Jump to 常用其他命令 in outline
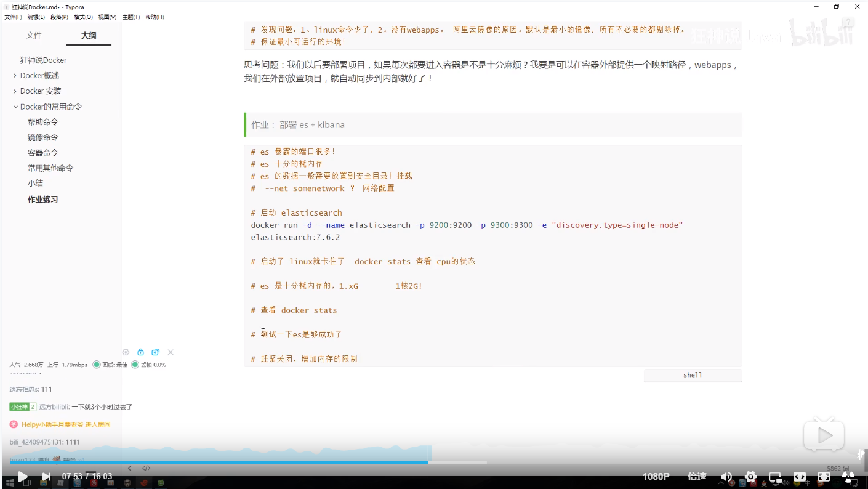 coord(50,168)
